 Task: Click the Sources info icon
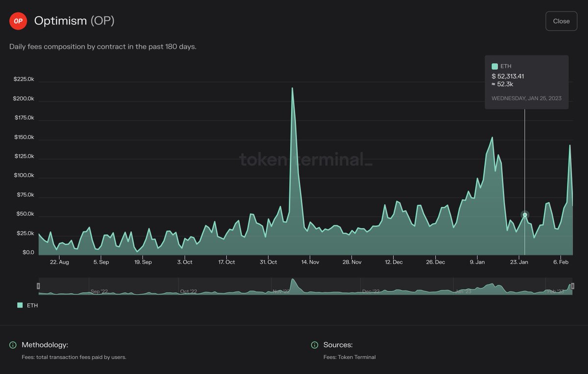pyautogui.click(x=315, y=345)
